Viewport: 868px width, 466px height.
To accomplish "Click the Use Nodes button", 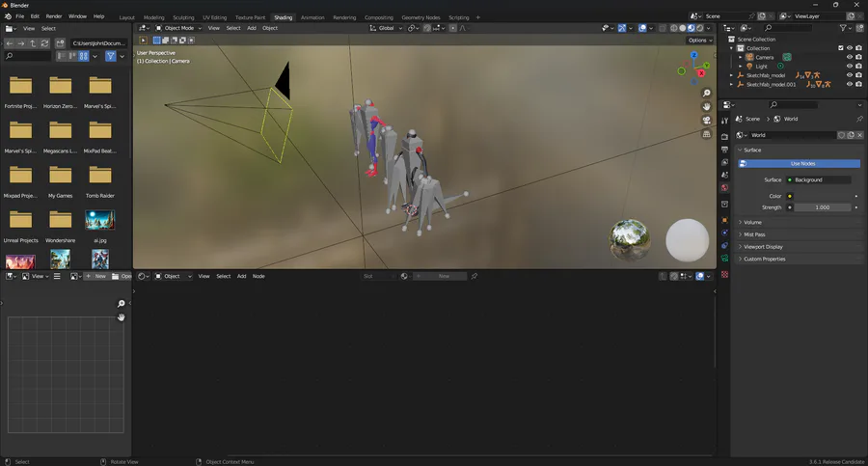I will pos(799,163).
